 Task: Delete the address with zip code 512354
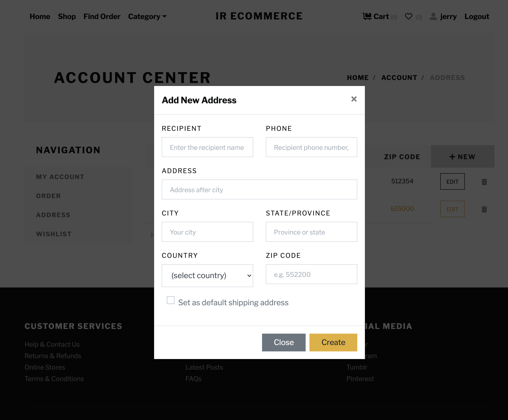484,182
